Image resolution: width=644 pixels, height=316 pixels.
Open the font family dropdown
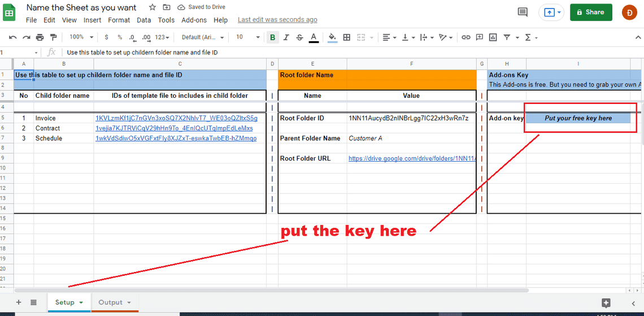point(203,37)
